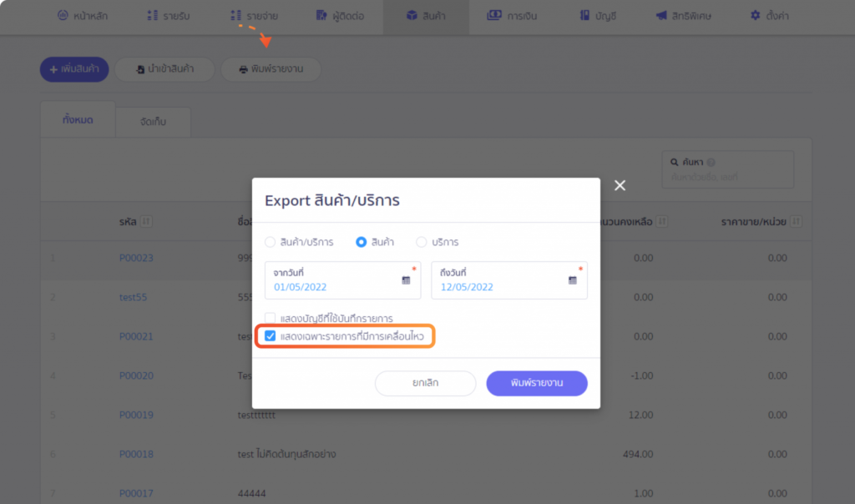Click the ยกเลิก cancel button

click(x=425, y=383)
